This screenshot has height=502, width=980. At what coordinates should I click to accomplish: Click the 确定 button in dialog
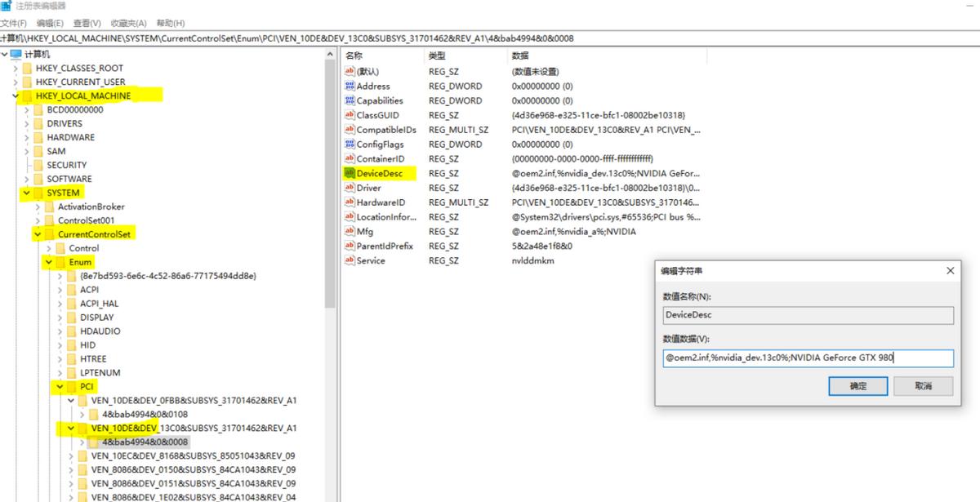(x=857, y=386)
